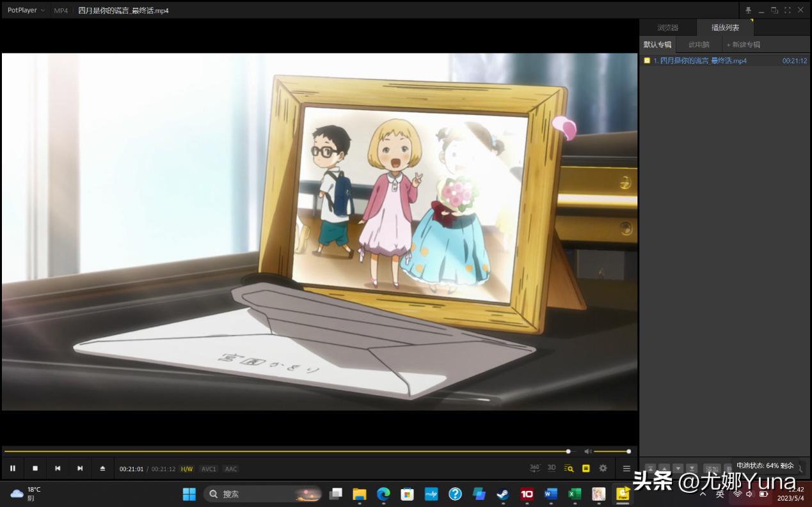812x507 pixels.
Task: Open the control panel gear icon
Action: (603, 468)
